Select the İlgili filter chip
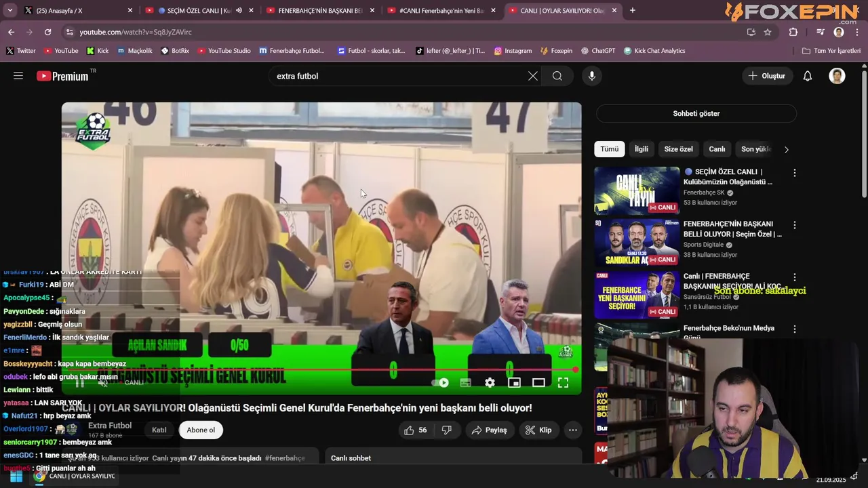The image size is (868, 488). click(642, 149)
